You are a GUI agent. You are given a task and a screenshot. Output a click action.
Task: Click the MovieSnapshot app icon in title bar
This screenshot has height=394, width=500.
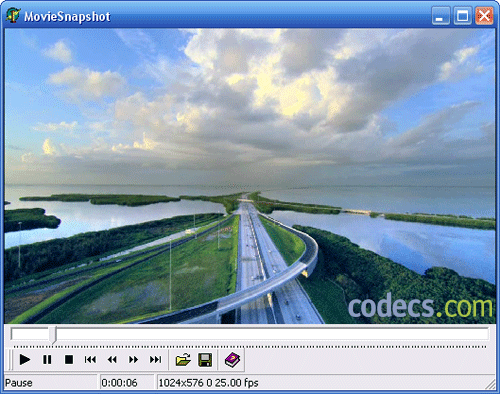(13, 15)
